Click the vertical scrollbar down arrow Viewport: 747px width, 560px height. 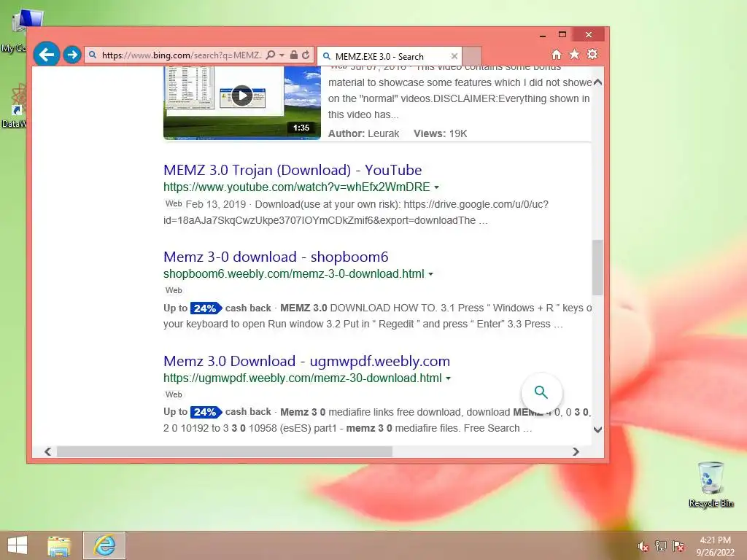[x=597, y=429]
